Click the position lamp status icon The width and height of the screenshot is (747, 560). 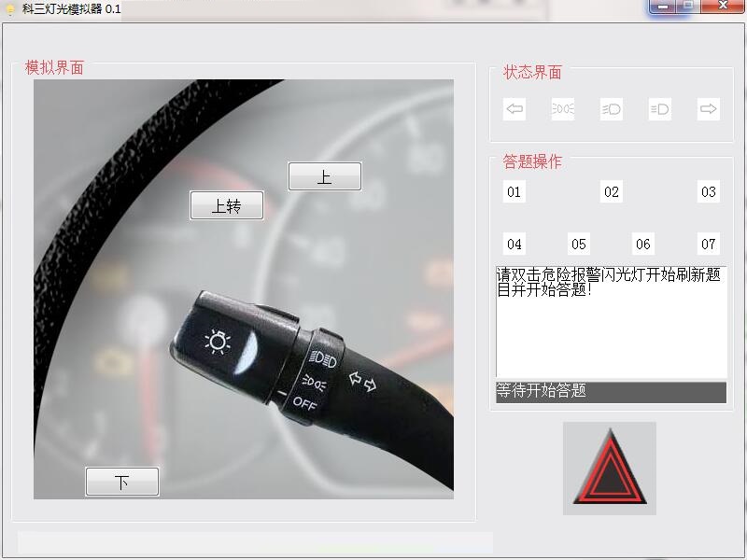(x=563, y=109)
